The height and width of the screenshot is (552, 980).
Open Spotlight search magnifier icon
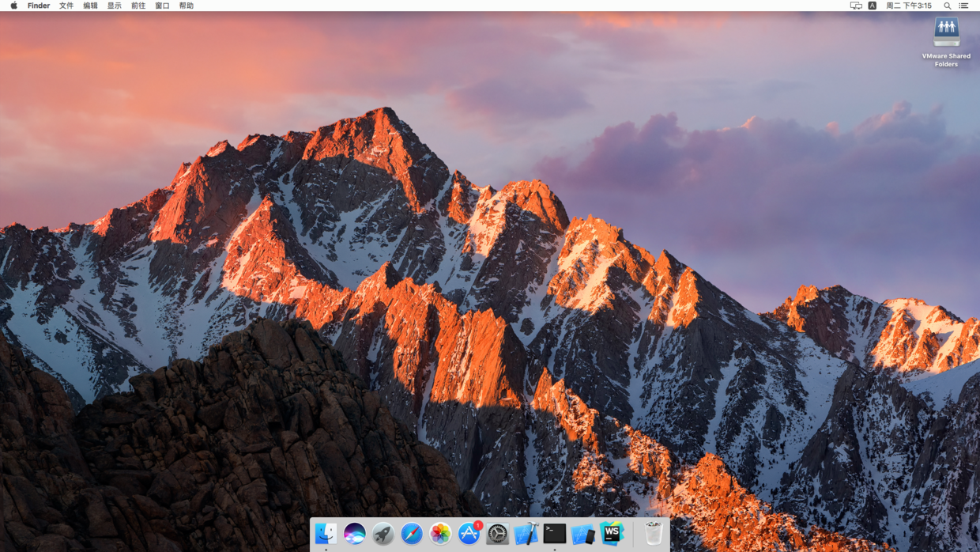pyautogui.click(x=948, y=6)
